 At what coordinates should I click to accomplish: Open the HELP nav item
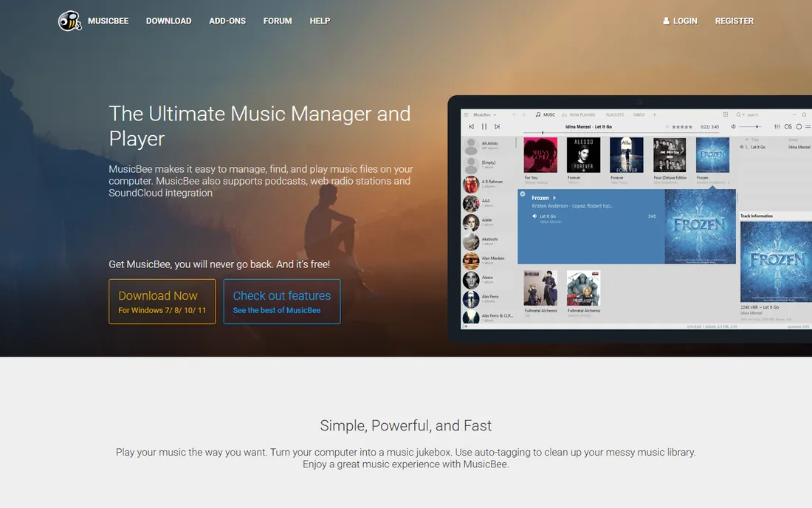tap(320, 21)
